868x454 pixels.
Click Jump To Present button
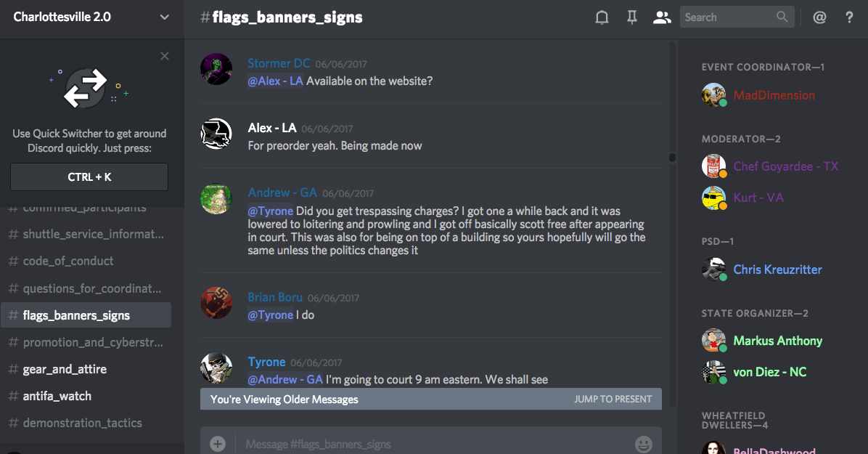coord(613,399)
